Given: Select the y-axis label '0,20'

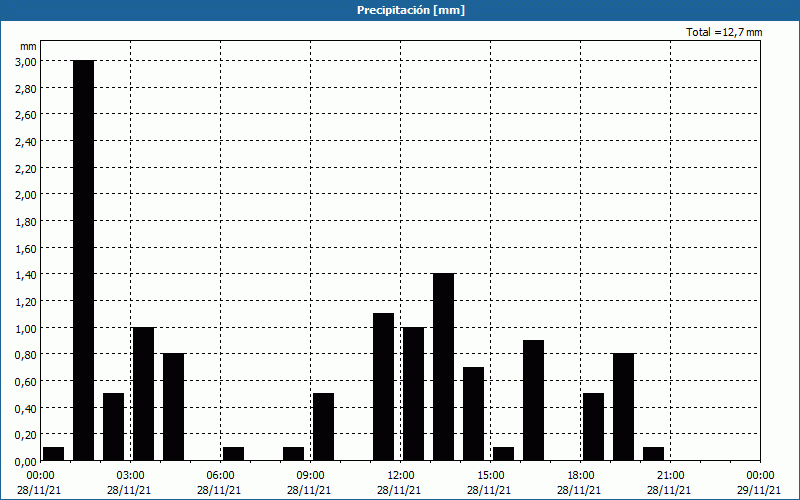Looking at the screenshot, I should coord(27,435).
